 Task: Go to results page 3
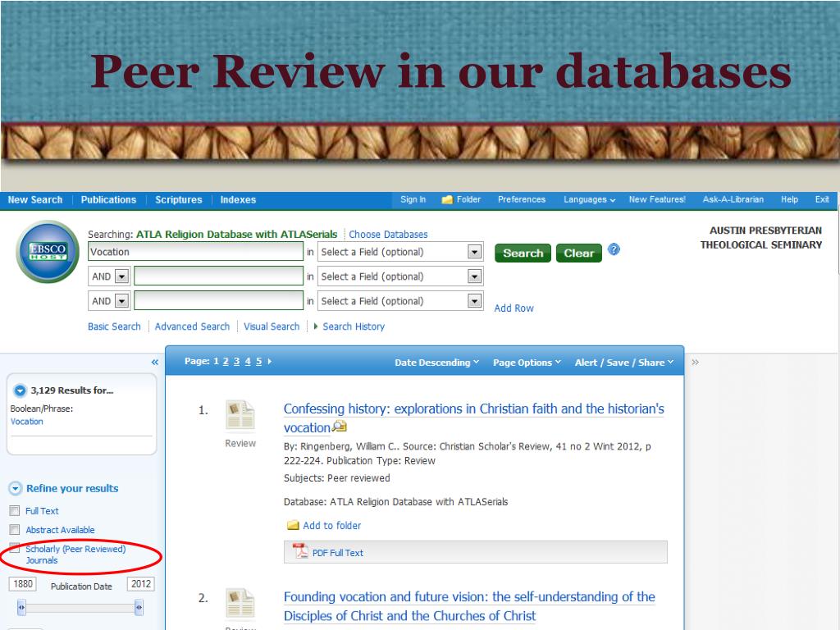tap(236, 362)
